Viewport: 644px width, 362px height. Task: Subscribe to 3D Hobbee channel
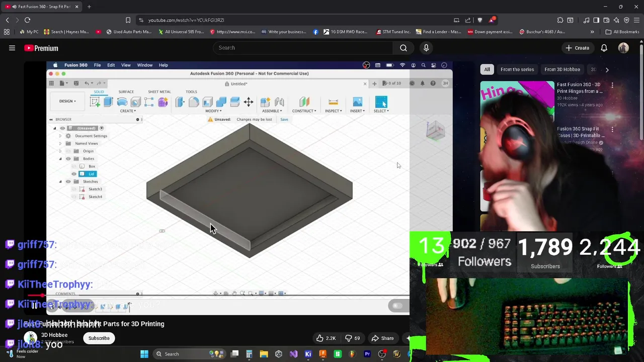tap(99, 338)
